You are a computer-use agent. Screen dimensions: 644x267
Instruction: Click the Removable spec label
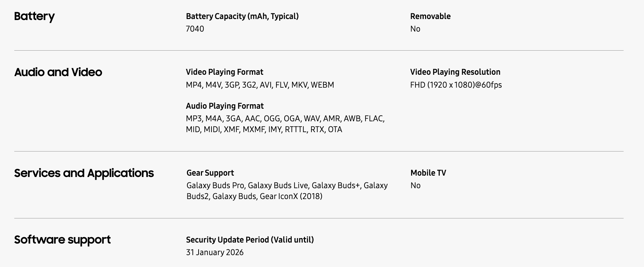[430, 16]
